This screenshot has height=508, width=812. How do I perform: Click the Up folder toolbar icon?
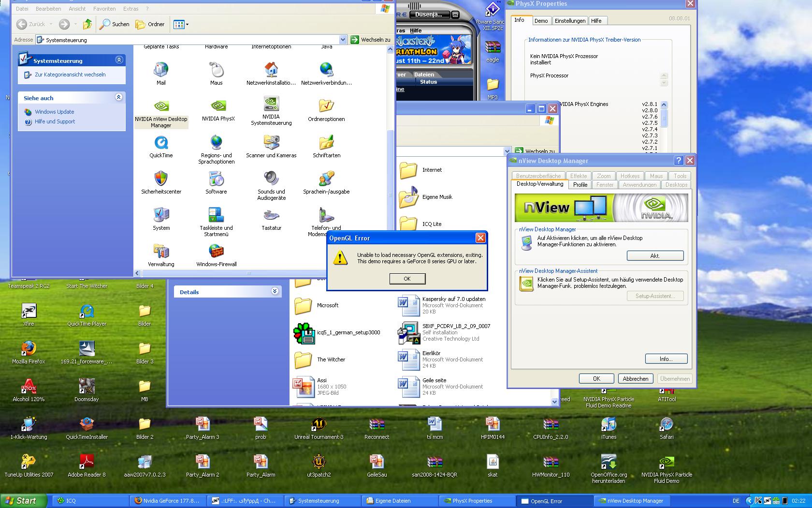87,24
